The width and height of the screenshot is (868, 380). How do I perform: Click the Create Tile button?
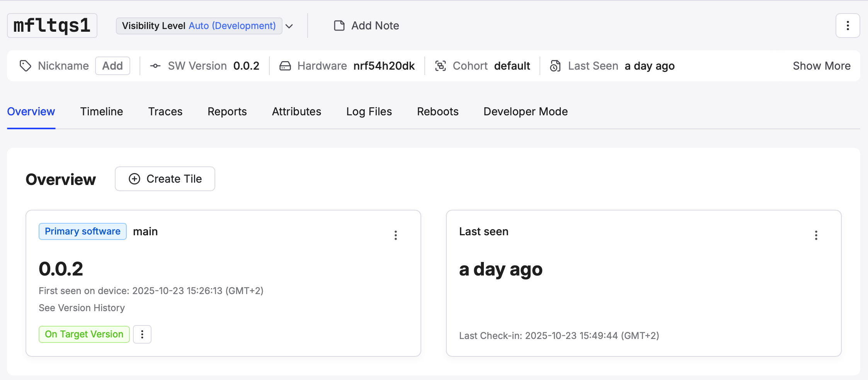(x=165, y=179)
